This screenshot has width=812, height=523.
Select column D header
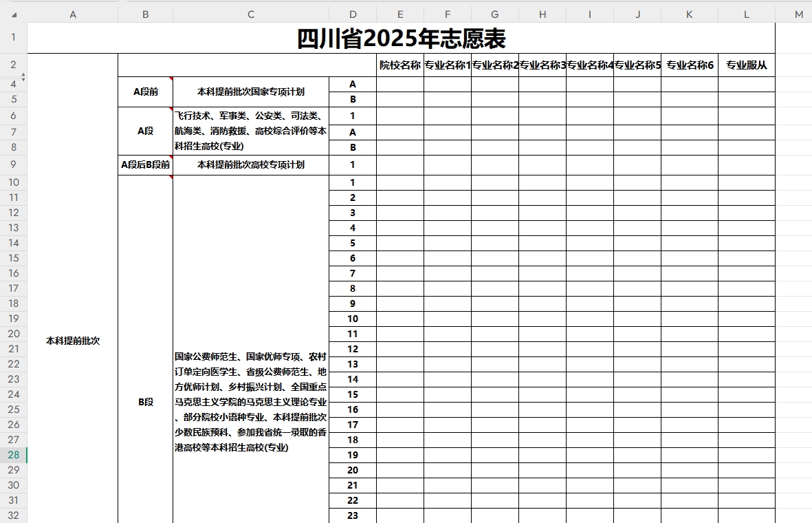coord(353,13)
